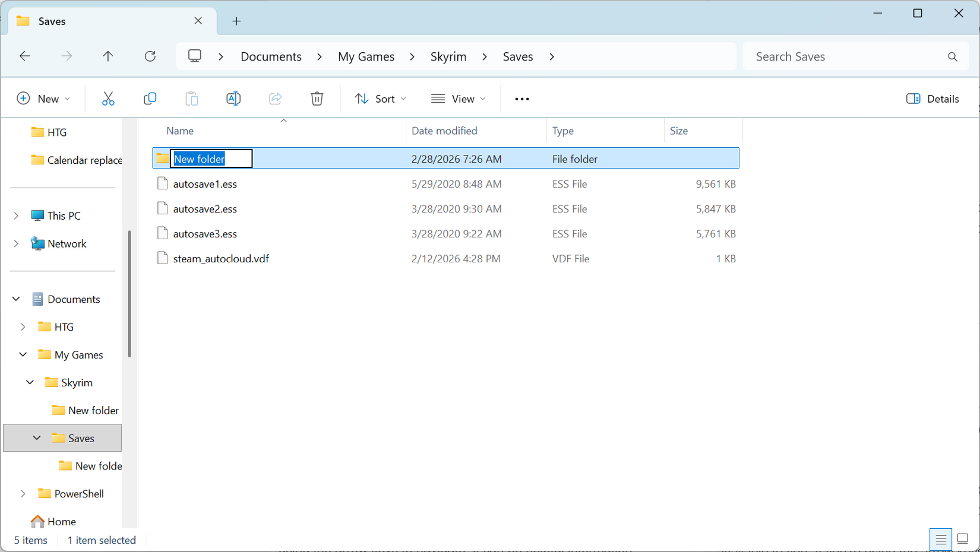This screenshot has height=552, width=980.
Task: Refresh the Saves folder view
Action: tap(150, 56)
